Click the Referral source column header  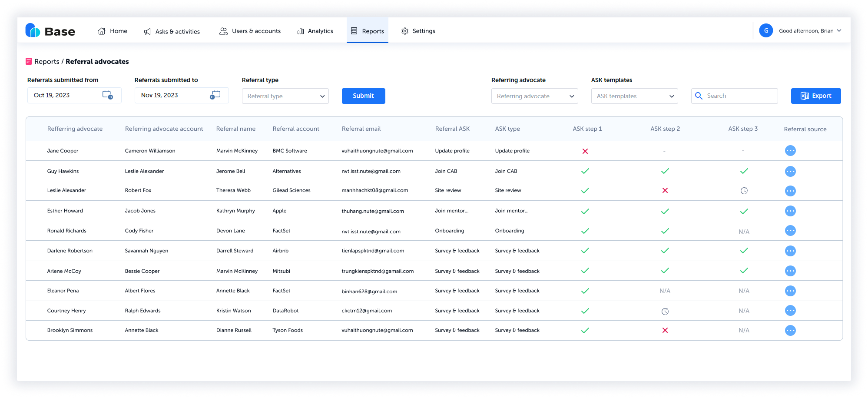(x=805, y=129)
